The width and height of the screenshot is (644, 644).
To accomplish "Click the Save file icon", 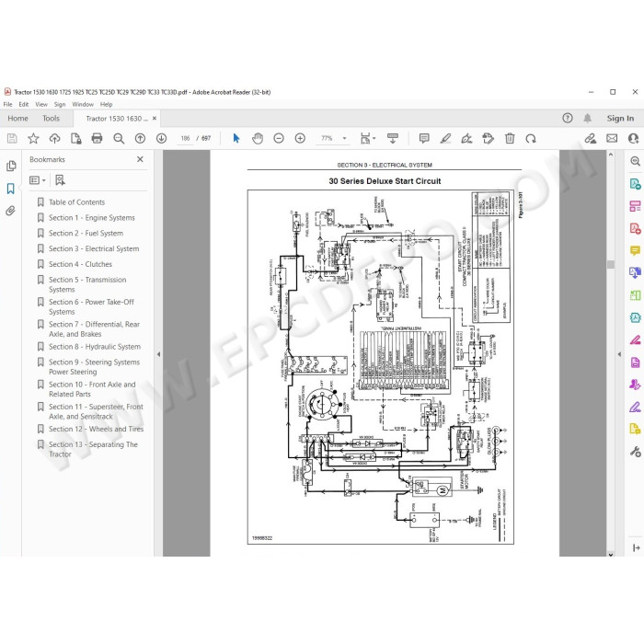I will coord(12,138).
